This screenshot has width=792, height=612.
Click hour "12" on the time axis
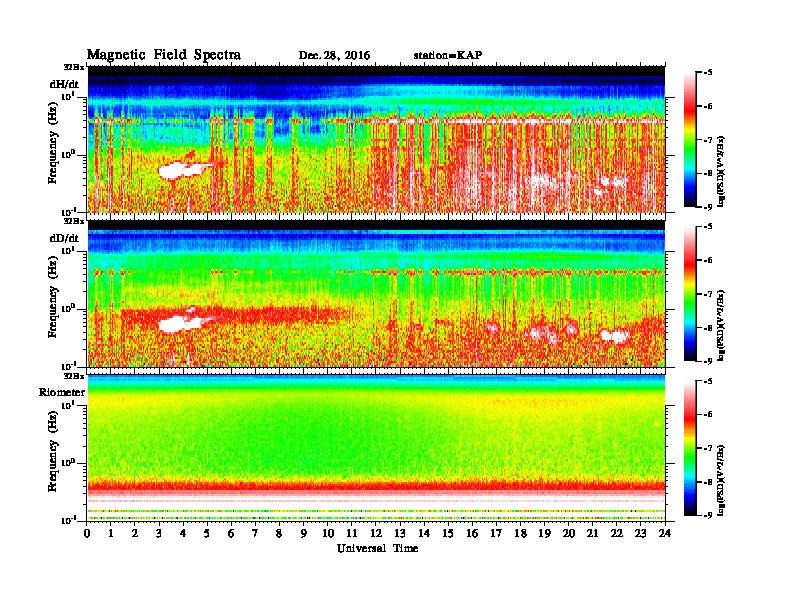pyautogui.click(x=376, y=534)
